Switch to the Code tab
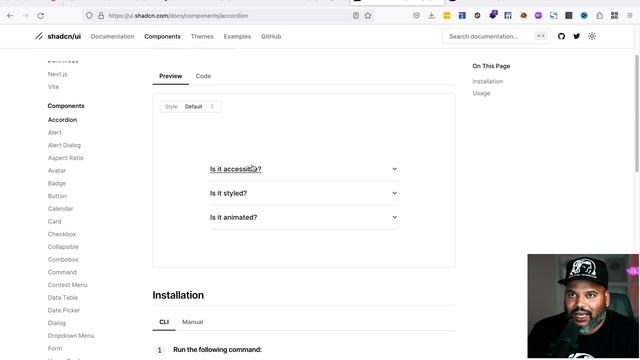This screenshot has height=360, width=640. (203, 76)
